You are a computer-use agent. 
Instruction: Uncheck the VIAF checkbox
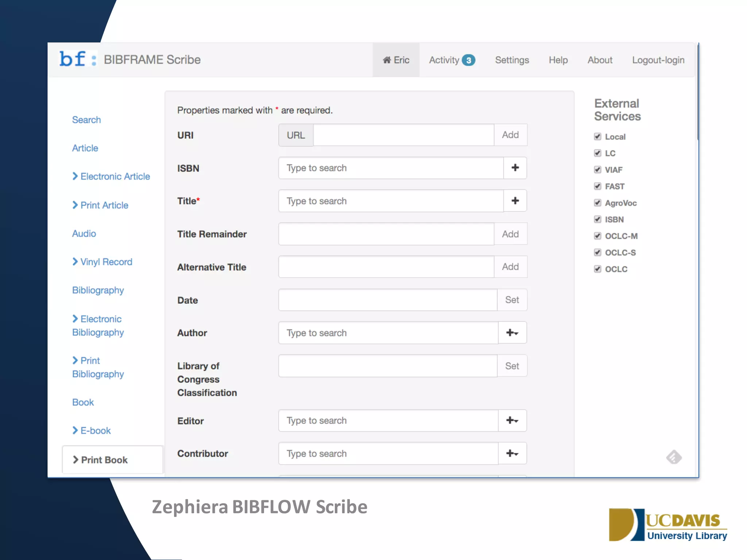tap(597, 170)
